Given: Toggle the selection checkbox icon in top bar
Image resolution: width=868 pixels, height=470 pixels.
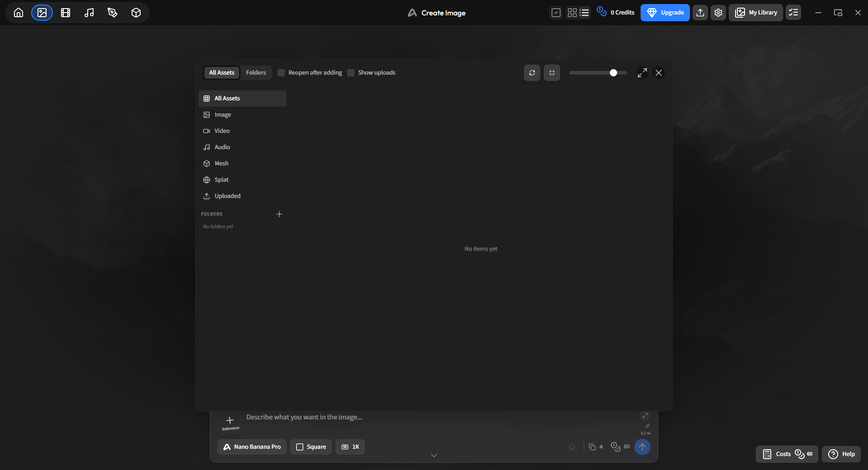Looking at the screenshot, I should pos(556,13).
